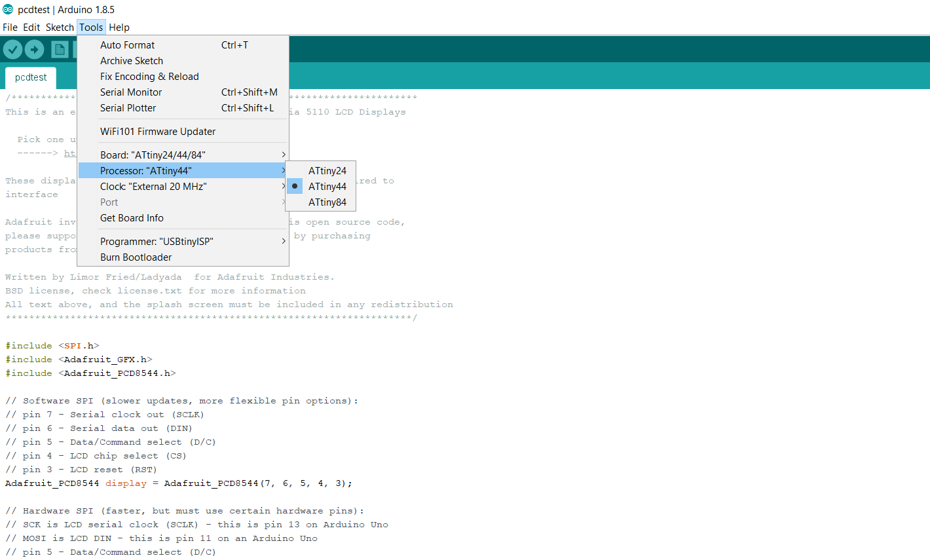Click the "All text above, and the splash" line
The height and width of the screenshot is (560, 930).
point(229,305)
